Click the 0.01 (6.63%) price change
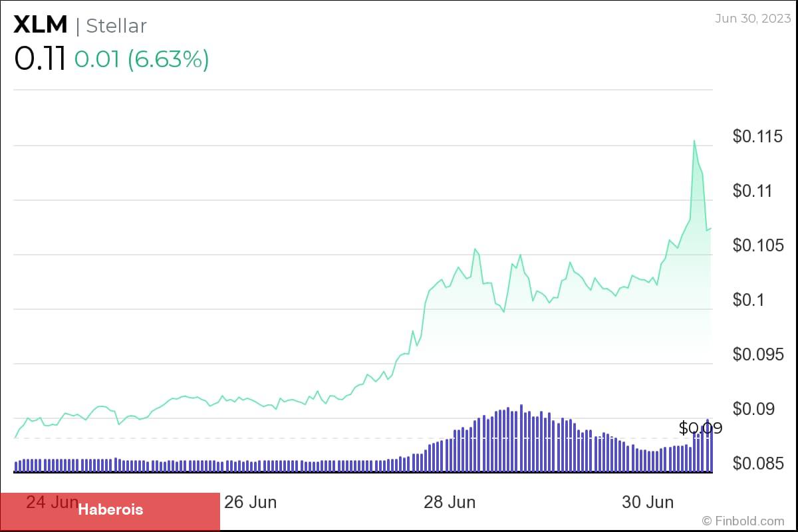Screen dimensions: 798x532 click(142, 60)
